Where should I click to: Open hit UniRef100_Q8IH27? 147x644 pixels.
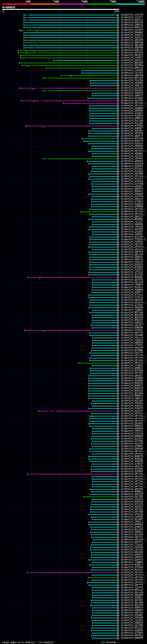[132, 376]
